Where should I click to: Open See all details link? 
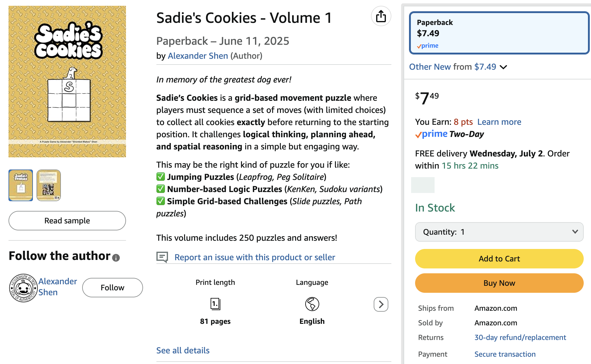coord(183,350)
